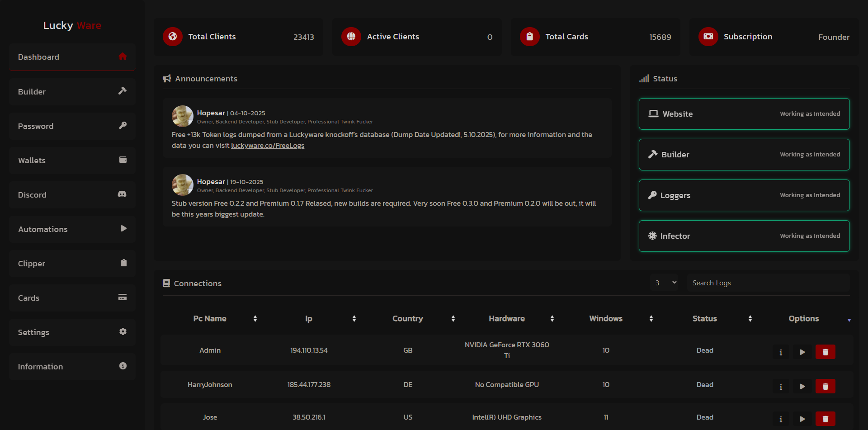Show info for the HarryJohnson connection
The width and height of the screenshot is (868, 430).
[x=781, y=386]
